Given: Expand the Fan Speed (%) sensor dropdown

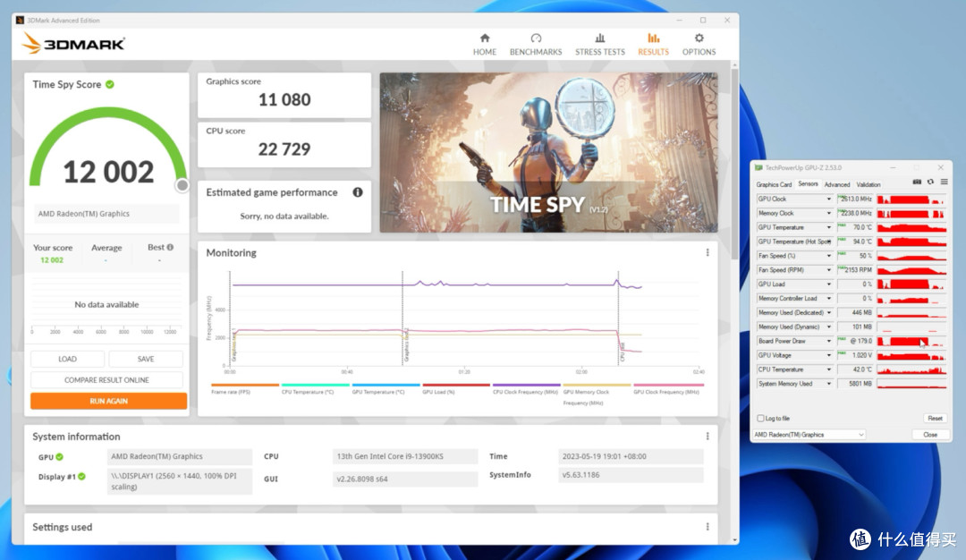Looking at the screenshot, I should point(828,256).
